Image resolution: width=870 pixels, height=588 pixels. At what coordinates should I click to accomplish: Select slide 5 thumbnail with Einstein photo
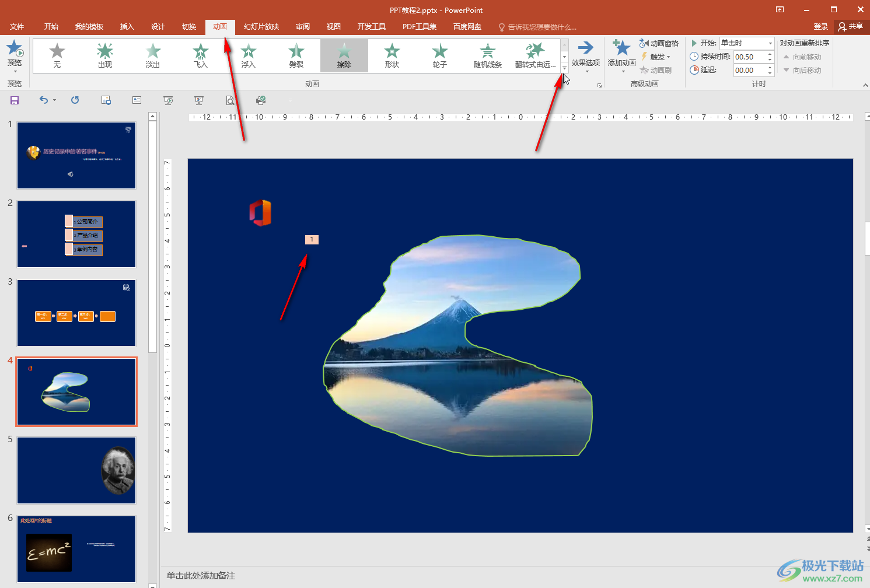click(x=76, y=470)
